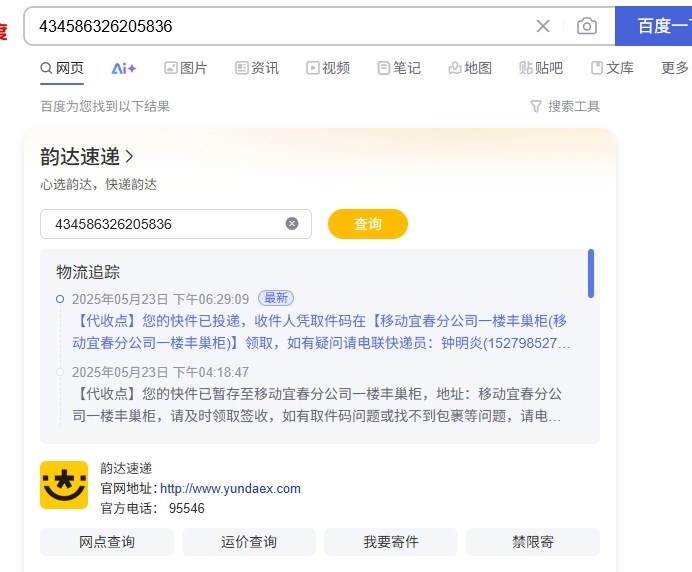Click the 百度一下 search button
Screen dimensions: 692x572
(654, 26)
